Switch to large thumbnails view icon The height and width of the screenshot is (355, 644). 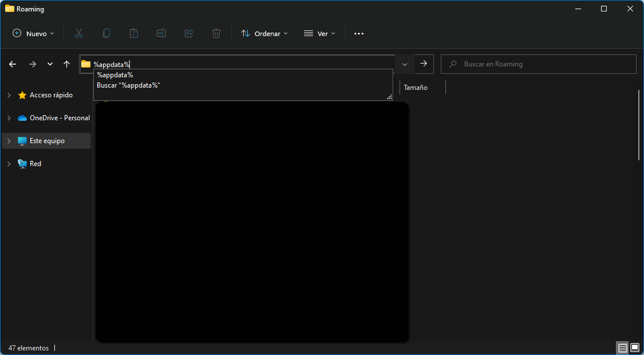[x=634, y=348]
